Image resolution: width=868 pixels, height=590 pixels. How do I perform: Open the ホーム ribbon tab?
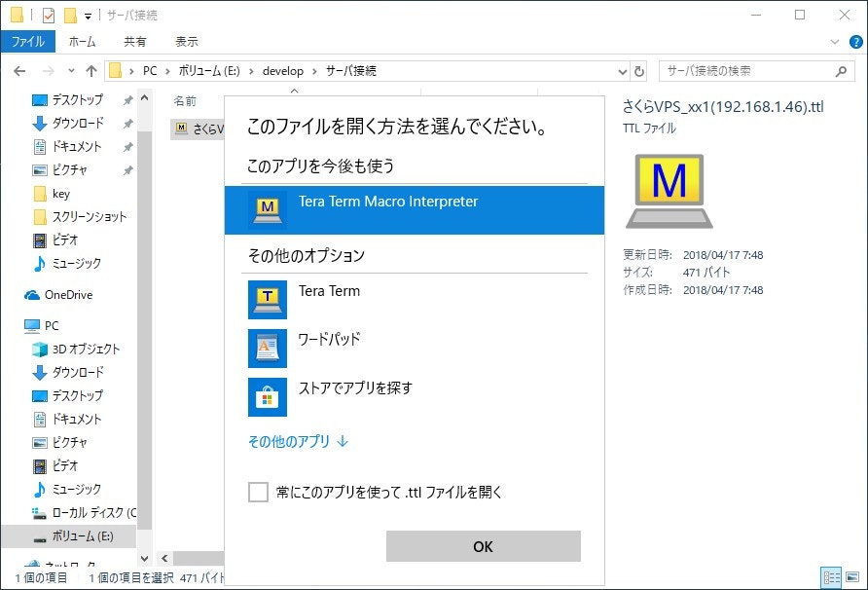tap(82, 42)
